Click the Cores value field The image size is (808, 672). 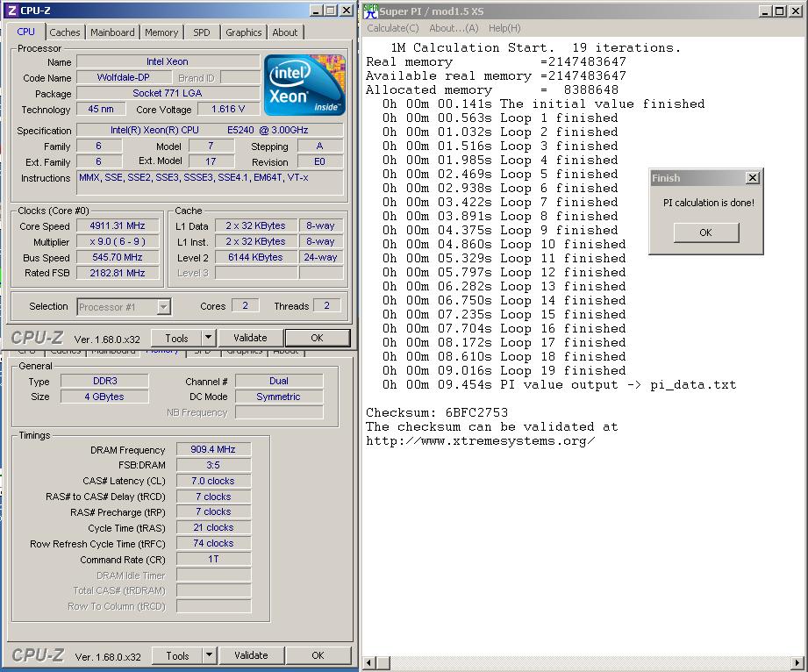[246, 306]
